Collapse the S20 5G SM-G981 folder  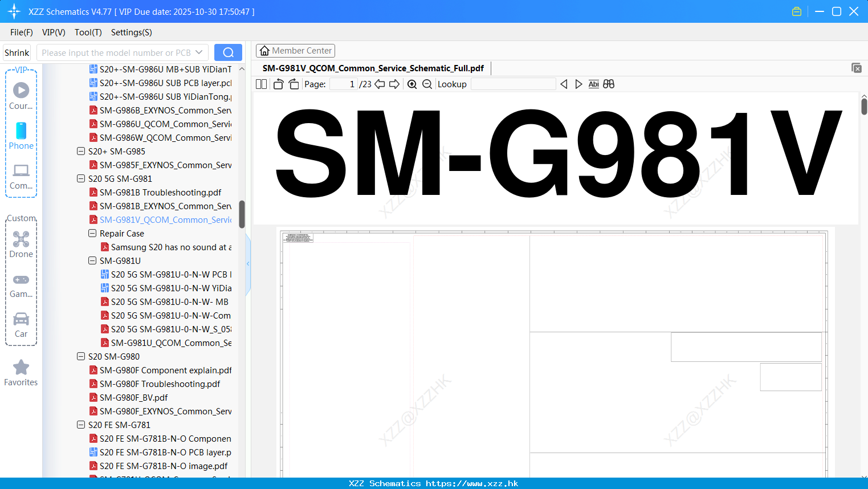(x=80, y=178)
